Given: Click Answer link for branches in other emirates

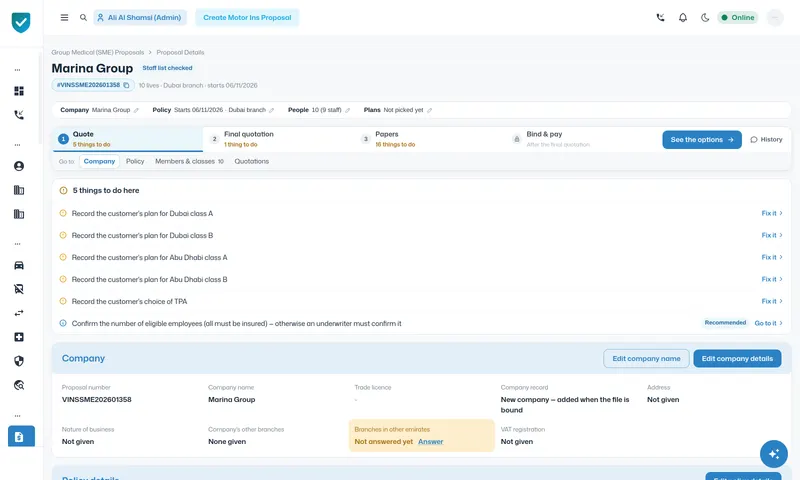Looking at the screenshot, I should (x=431, y=442).
